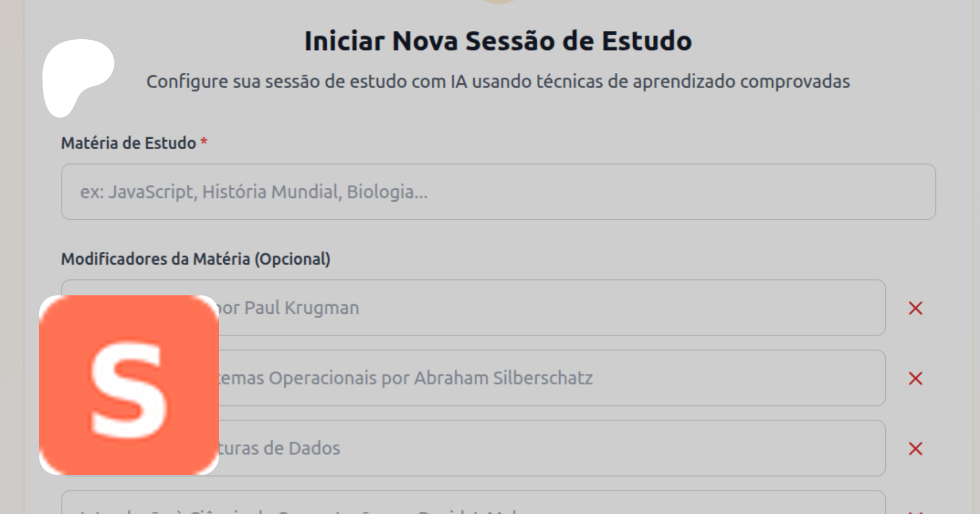Image resolution: width=980 pixels, height=514 pixels.
Task: Remove the Estruturas de Dados modifier
Action: (915, 449)
